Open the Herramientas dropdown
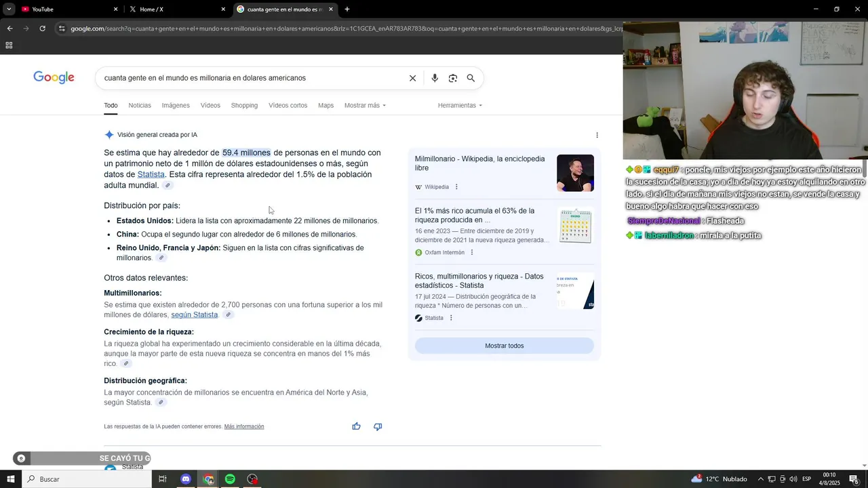 click(460, 106)
